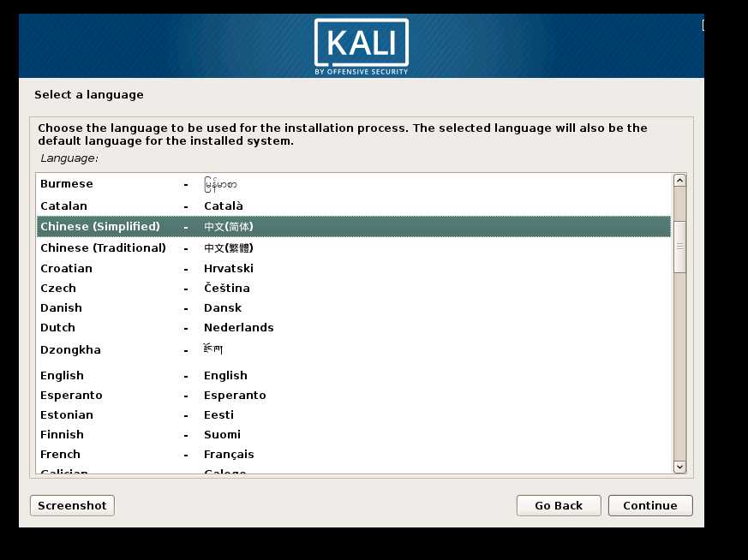The image size is (748, 560).
Task: Select Finnish language row
Action: [x=354, y=435]
